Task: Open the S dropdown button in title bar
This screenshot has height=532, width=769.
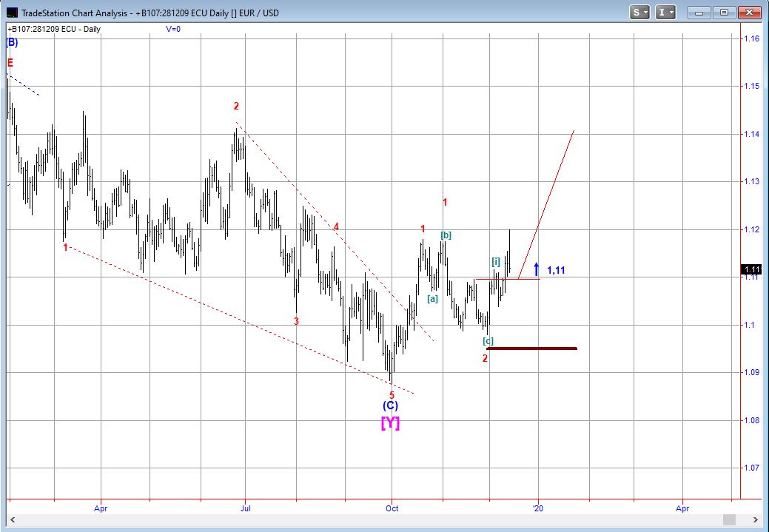Action: [639, 13]
